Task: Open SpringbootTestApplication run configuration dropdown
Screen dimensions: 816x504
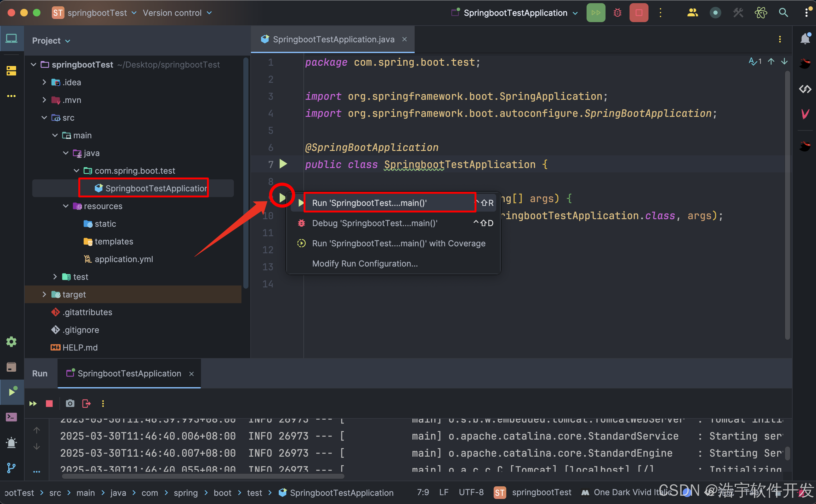Action: (515, 13)
